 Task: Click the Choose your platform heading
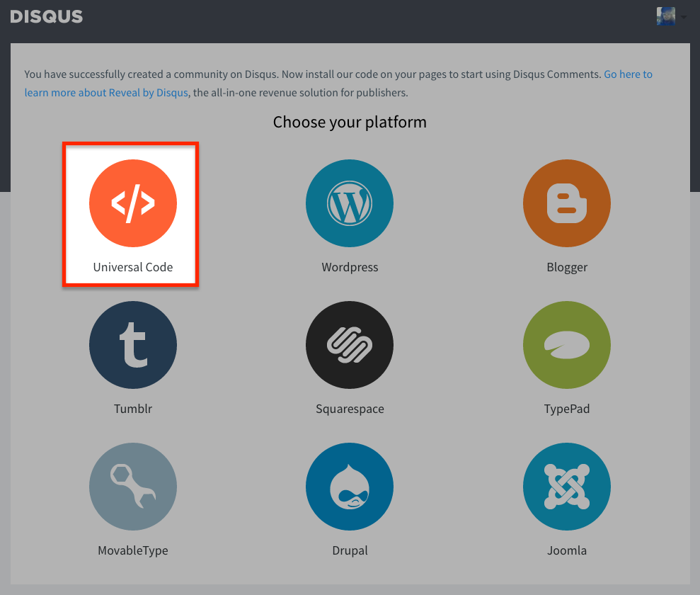350,122
